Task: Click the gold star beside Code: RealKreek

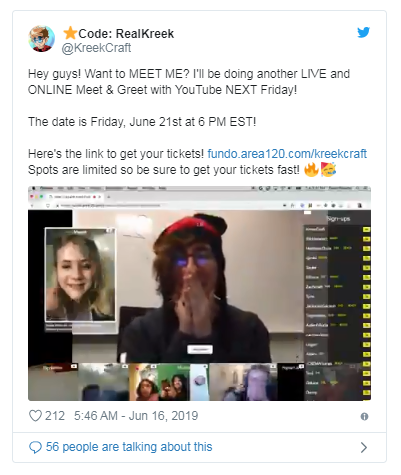Action: (70, 33)
